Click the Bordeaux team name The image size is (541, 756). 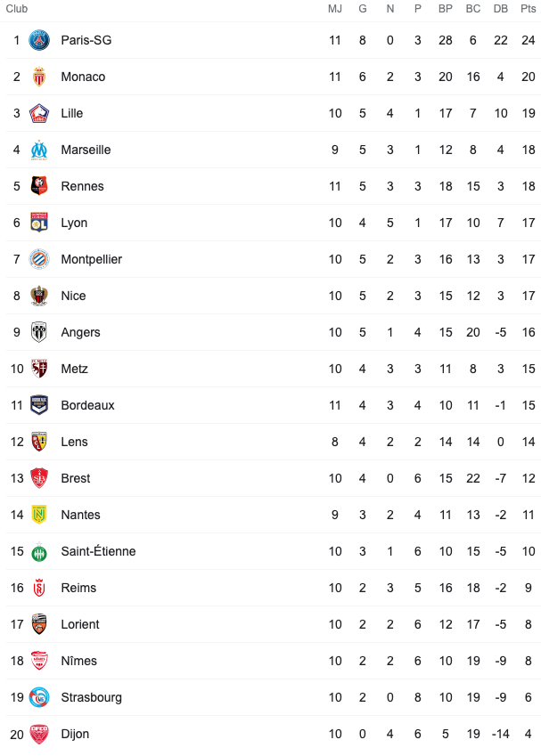point(88,405)
